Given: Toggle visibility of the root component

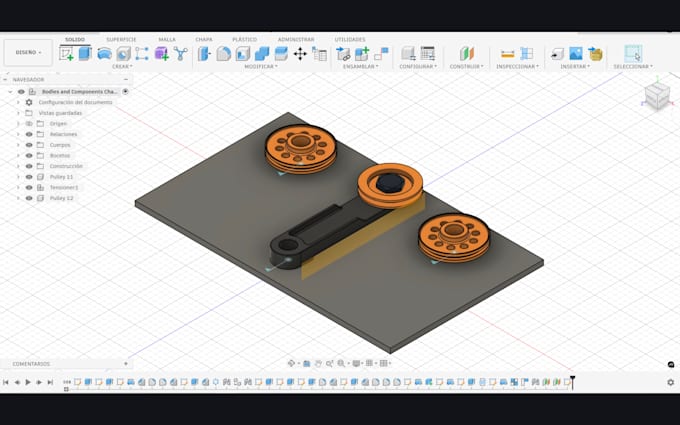Looking at the screenshot, I should coord(21,92).
